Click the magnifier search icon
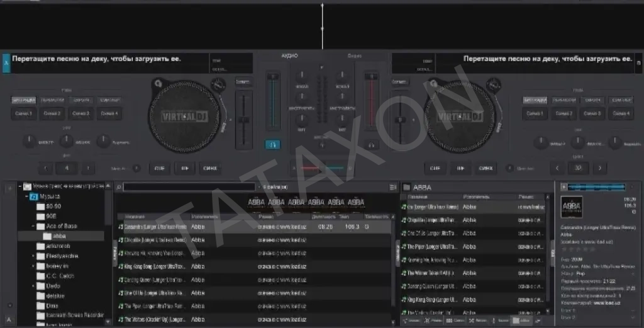Viewport: 644px width, 328px height. tap(118, 187)
